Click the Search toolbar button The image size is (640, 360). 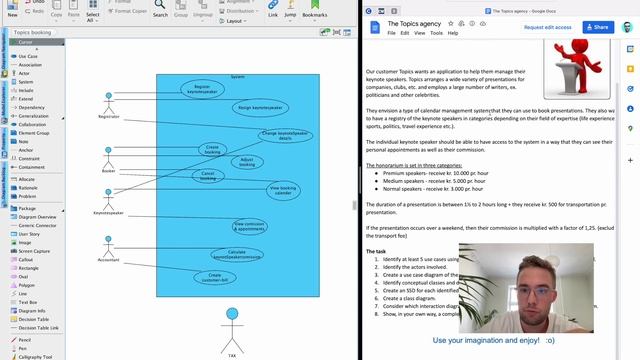160,9
